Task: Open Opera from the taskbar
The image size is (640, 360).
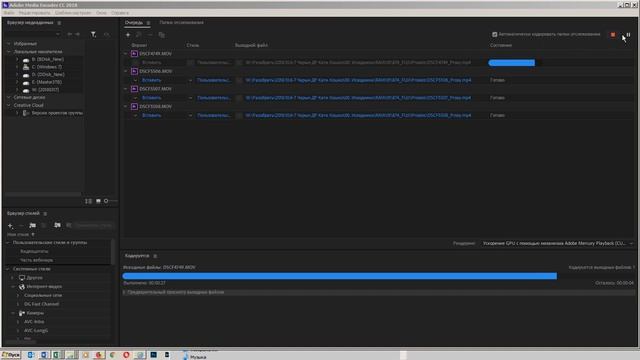Action: [x=126, y=355]
